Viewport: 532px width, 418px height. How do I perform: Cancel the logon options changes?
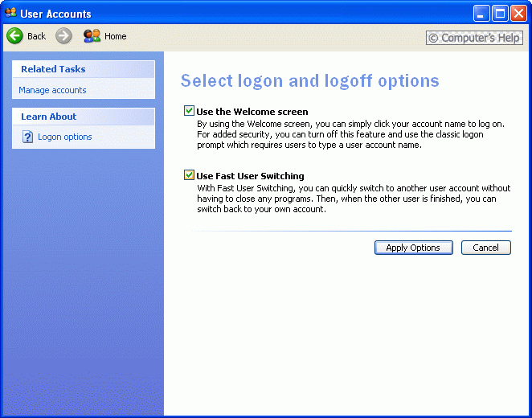(x=486, y=248)
